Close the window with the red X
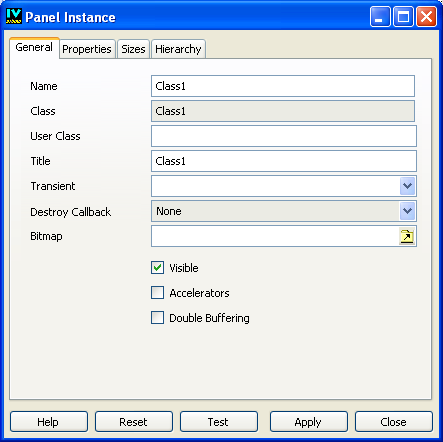This screenshot has width=443, height=442. click(426, 16)
